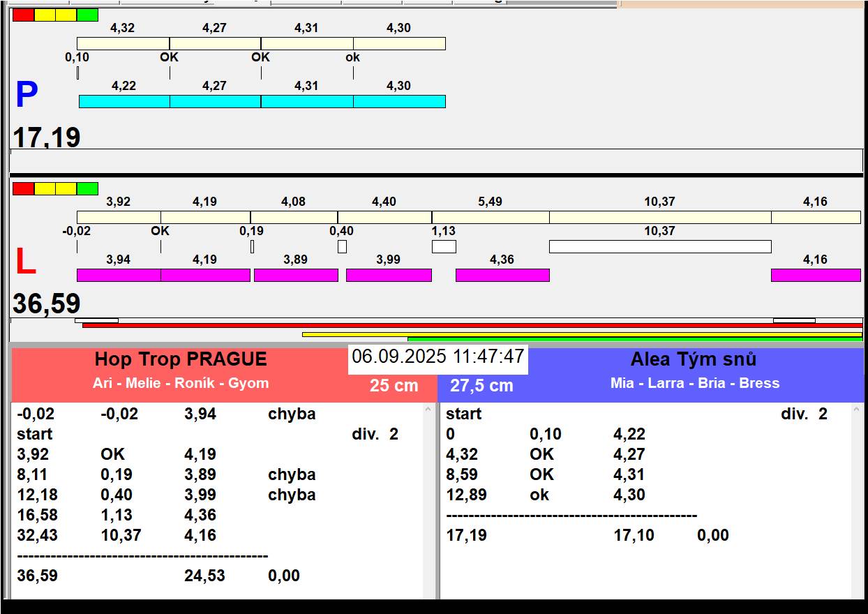Select the 25 cm jump height label
This screenshot has width=868, height=614.
pos(394,385)
